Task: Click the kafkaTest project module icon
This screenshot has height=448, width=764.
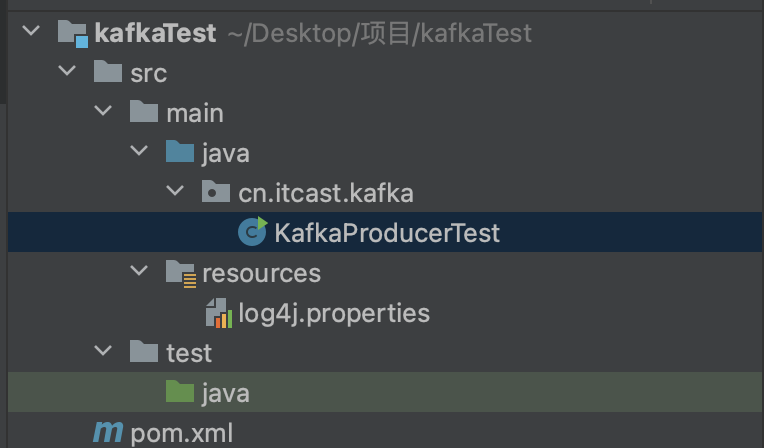Action: [73, 33]
